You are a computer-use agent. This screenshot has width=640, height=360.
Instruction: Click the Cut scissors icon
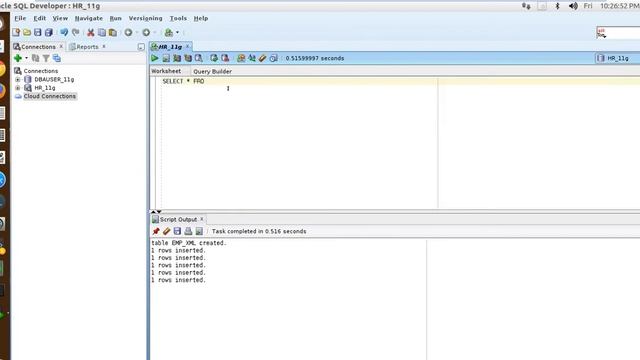tap(91, 32)
